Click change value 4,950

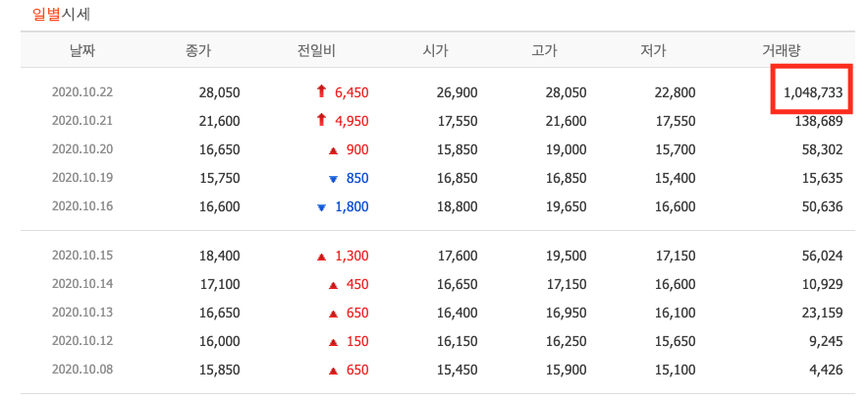tap(353, 121)
